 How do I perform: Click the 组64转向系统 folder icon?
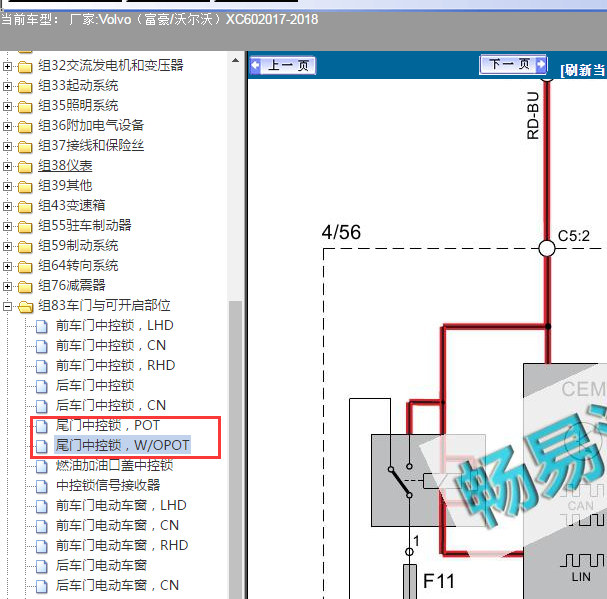click(25, 266)
